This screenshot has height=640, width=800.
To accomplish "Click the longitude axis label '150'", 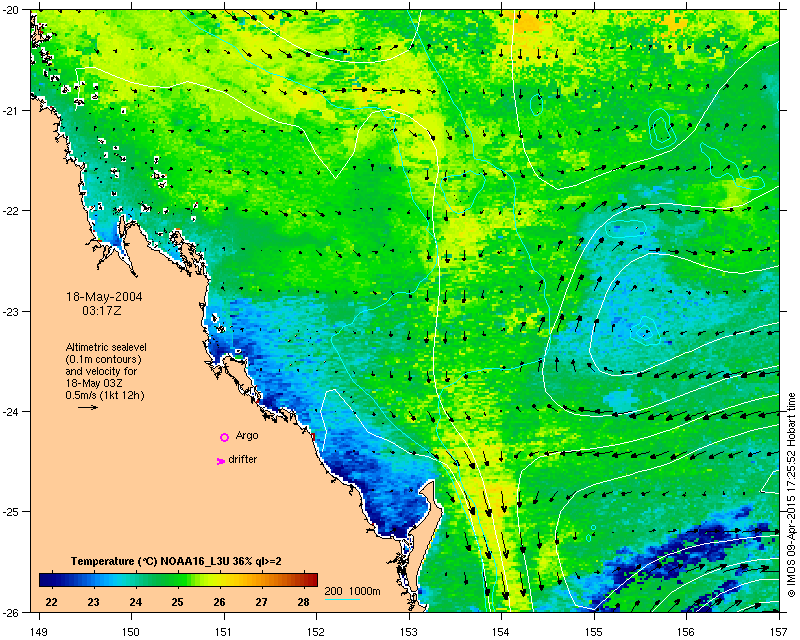I will coord(131,632).
